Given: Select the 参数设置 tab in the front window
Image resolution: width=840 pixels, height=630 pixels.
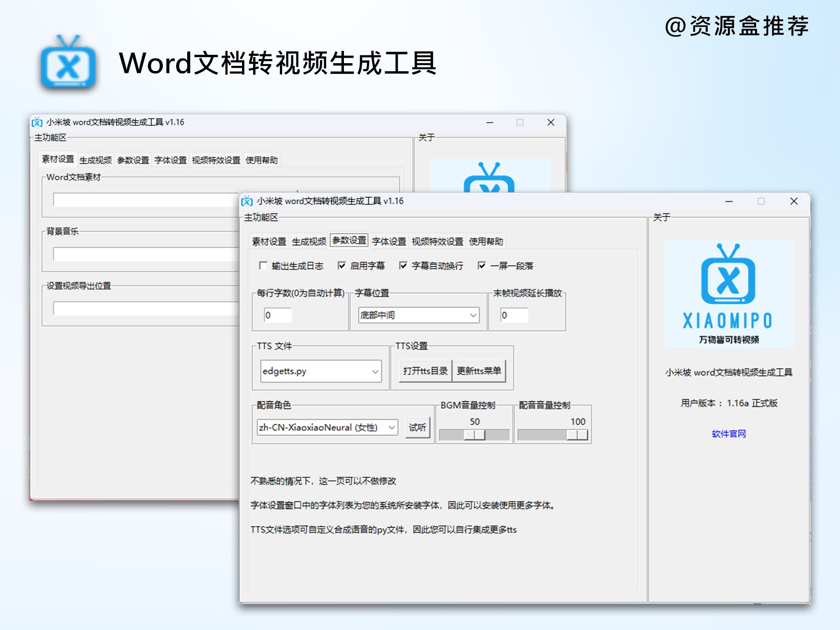Looking at the screenshot, I should (x=349, y=240).
